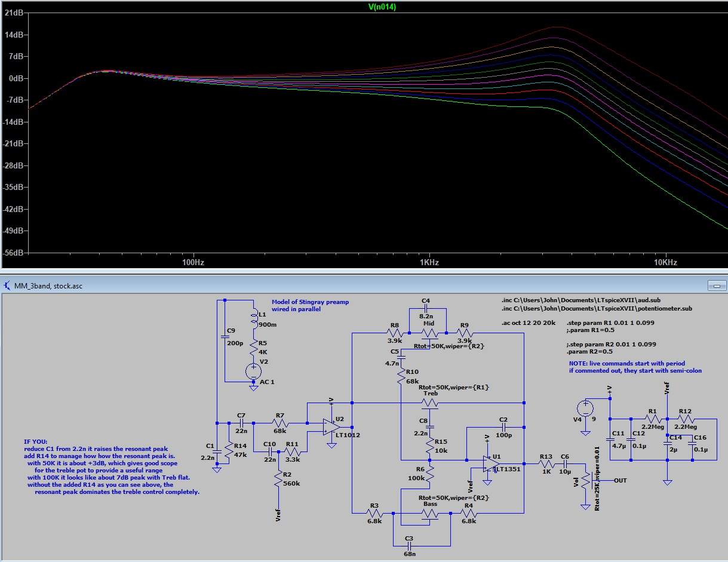Click the 10KHz frequency axis label

(x=665, y=262)
